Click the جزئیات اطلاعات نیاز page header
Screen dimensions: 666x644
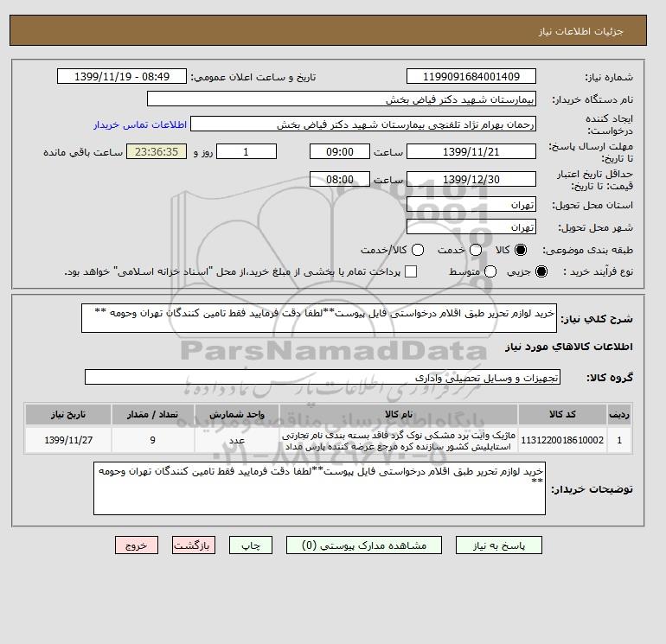point(580,31)
